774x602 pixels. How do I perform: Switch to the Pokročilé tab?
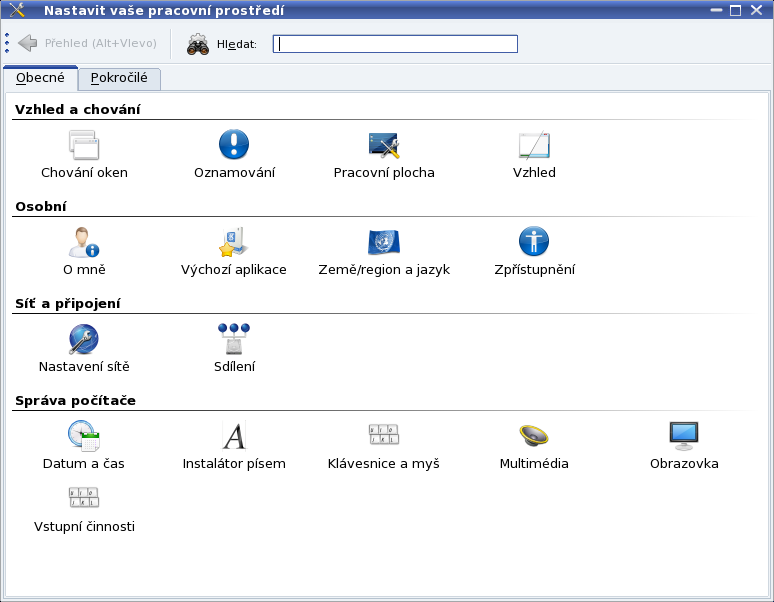[119, 78]
